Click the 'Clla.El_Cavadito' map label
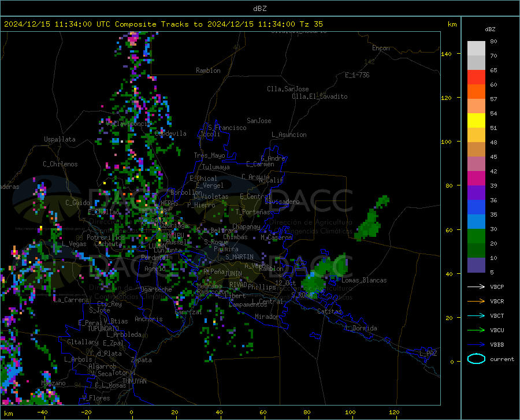Screen dimensions: 520x420 [x=320, y=96]
